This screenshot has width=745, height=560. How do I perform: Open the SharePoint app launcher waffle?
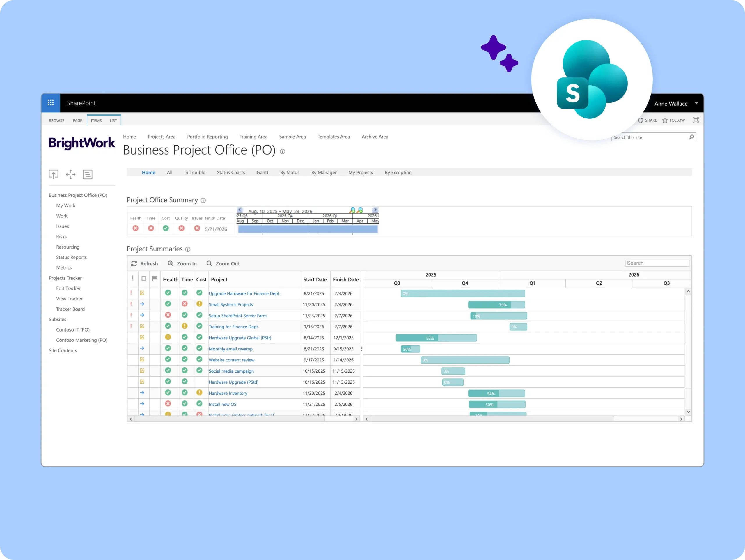point(51,102)
